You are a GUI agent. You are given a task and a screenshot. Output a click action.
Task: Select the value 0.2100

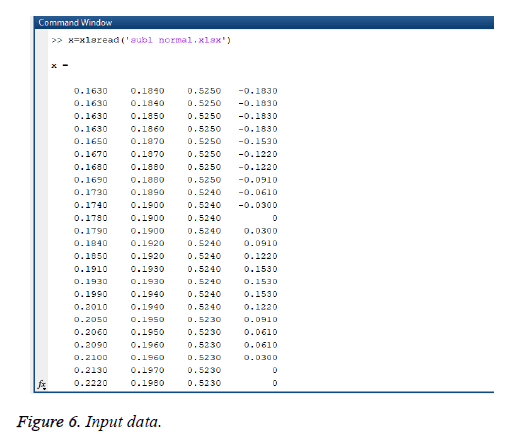tap(91, 358)
